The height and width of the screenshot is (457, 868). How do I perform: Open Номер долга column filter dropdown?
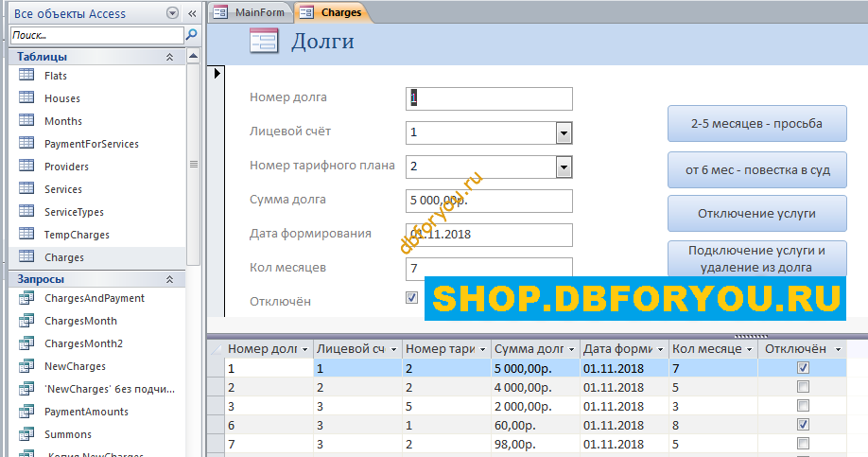[304, 349]
